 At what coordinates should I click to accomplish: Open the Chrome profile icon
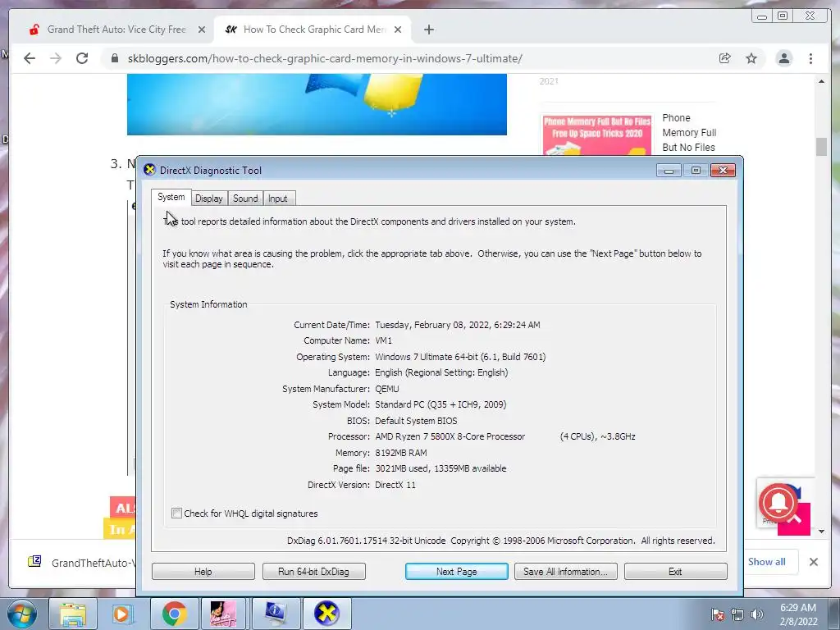[x=783, y=58]
